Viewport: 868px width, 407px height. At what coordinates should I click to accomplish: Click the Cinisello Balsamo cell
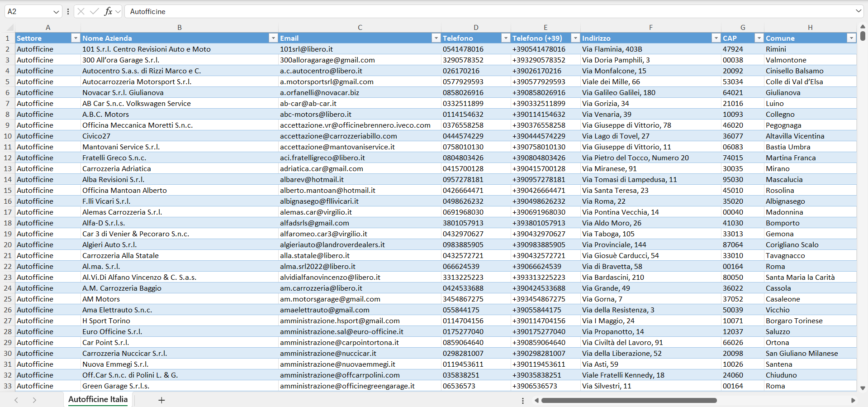[x=810, y=71]
